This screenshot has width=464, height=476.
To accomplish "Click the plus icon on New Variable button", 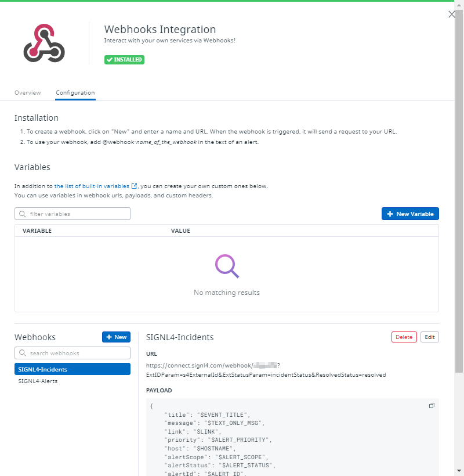I will coord(390,214).
